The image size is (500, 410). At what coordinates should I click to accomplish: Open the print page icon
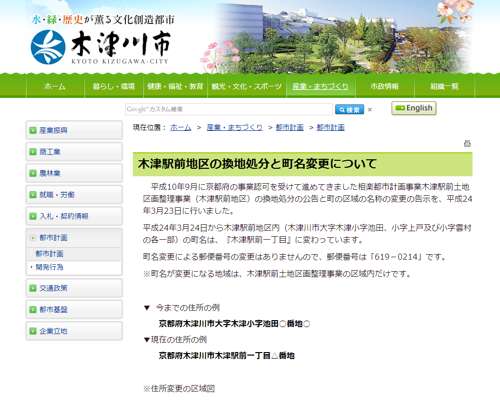coord(467,144)
